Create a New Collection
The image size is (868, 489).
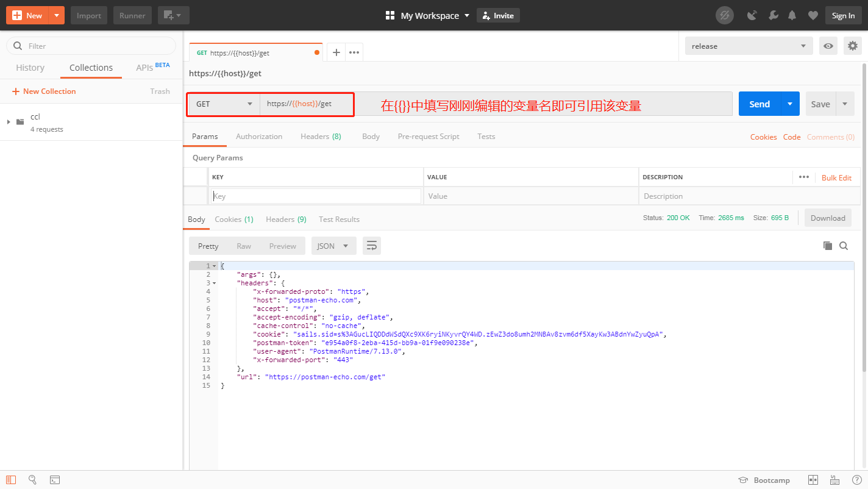44,91
